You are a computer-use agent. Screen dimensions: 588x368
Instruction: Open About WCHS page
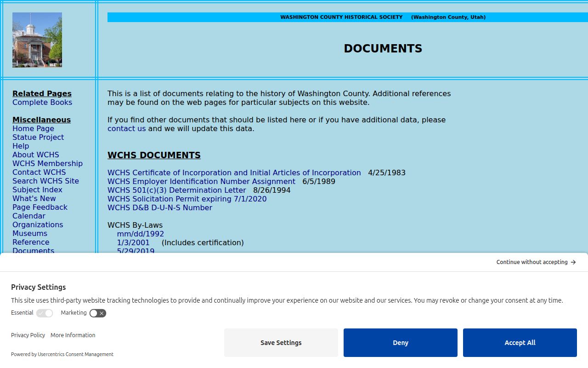(36, 155)
